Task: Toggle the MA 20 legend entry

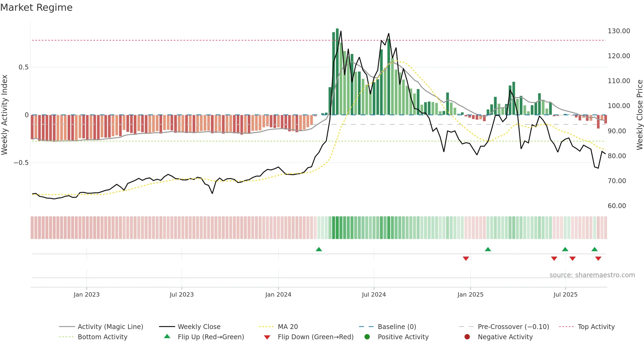Action: click(278, 327)
